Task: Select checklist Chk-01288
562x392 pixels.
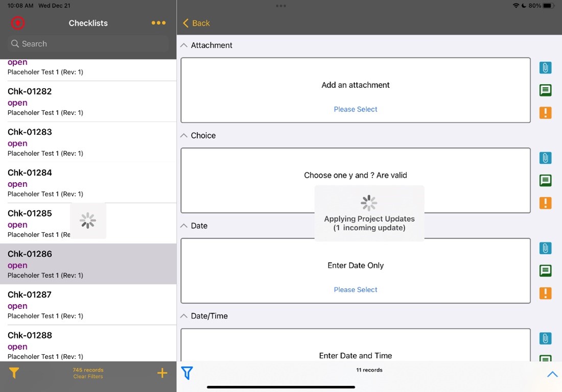Action: tap(88, 344)
